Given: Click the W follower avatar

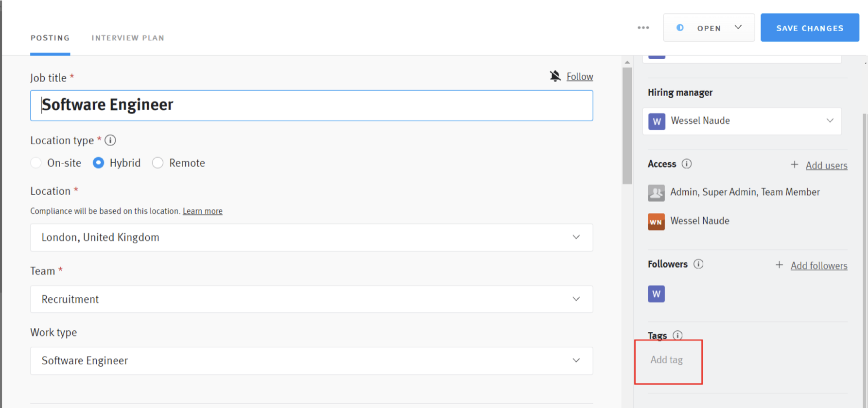Looking at the screenshot, I should [656, 294].
